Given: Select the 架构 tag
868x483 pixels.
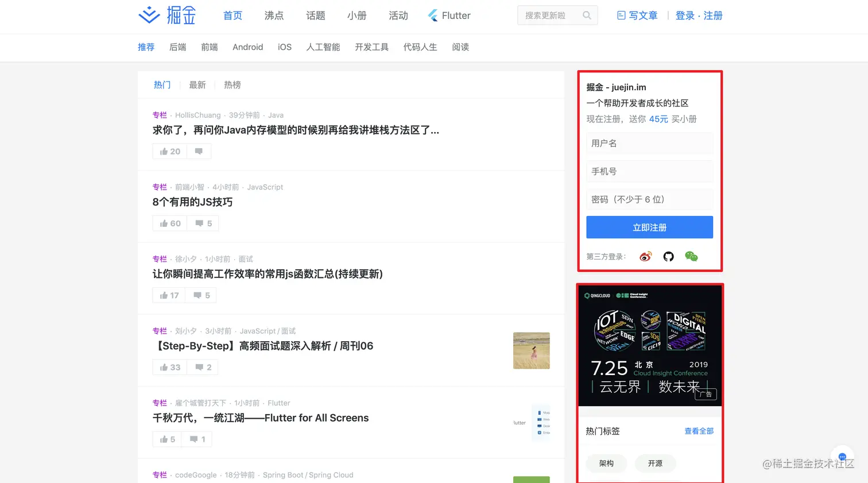Looking at the screenshot, I should tap(606, 463).
